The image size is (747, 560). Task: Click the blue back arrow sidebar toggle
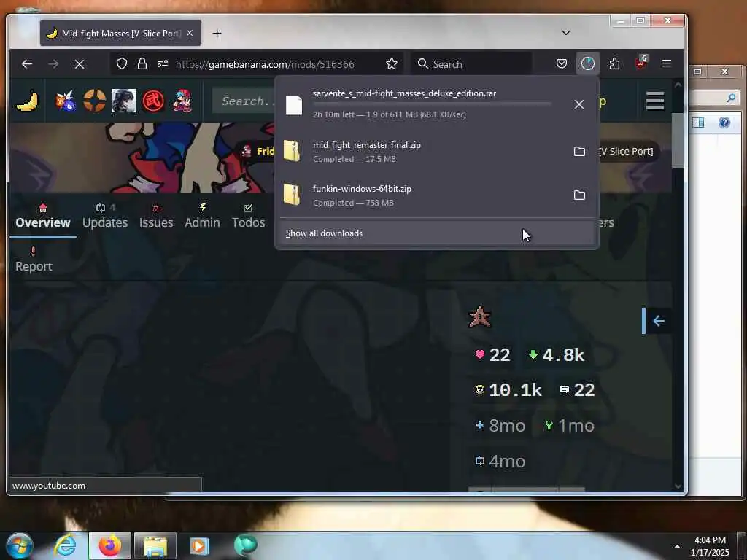click(659, 321)
